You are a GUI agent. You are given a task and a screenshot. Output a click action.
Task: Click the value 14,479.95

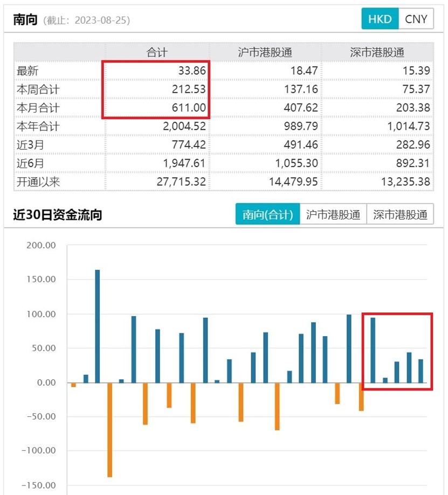point(293,182)
